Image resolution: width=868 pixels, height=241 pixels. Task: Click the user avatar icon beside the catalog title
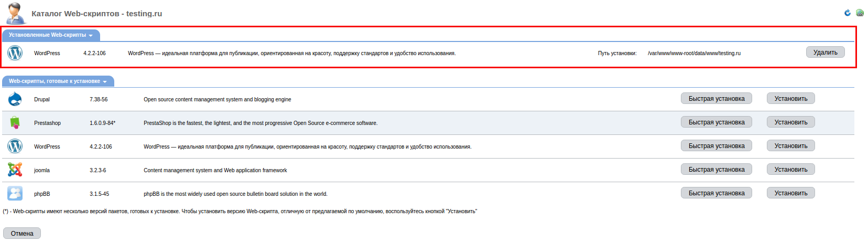point(16,13)
